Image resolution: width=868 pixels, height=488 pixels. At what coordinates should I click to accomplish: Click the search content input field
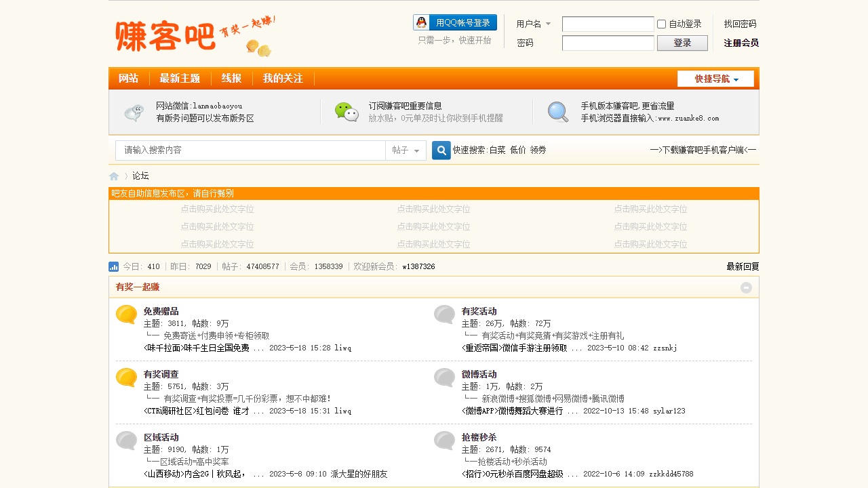pos(251,150)
